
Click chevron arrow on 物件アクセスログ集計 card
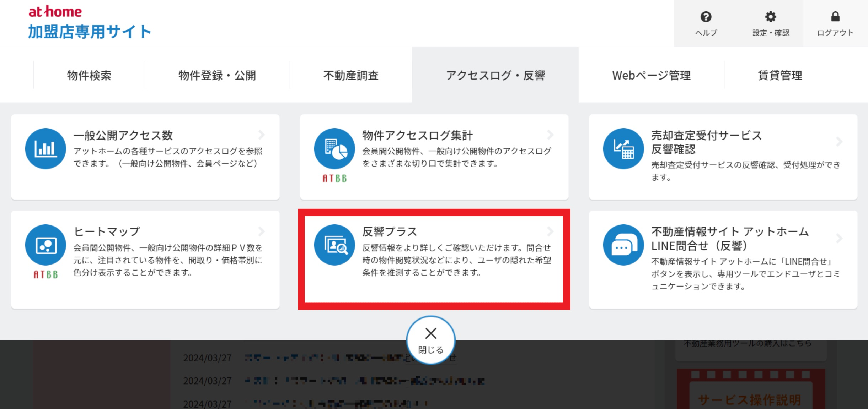point(551,135)
